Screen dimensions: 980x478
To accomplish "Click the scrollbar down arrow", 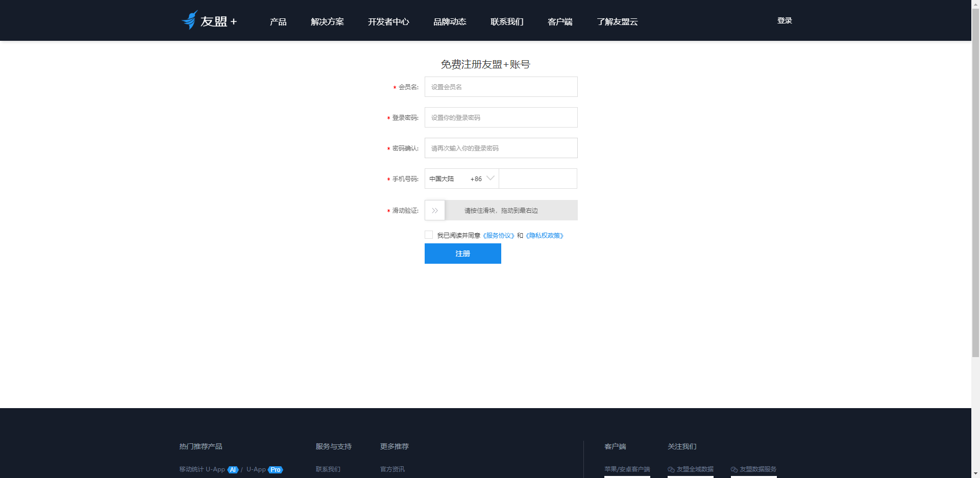I will 975,474.
